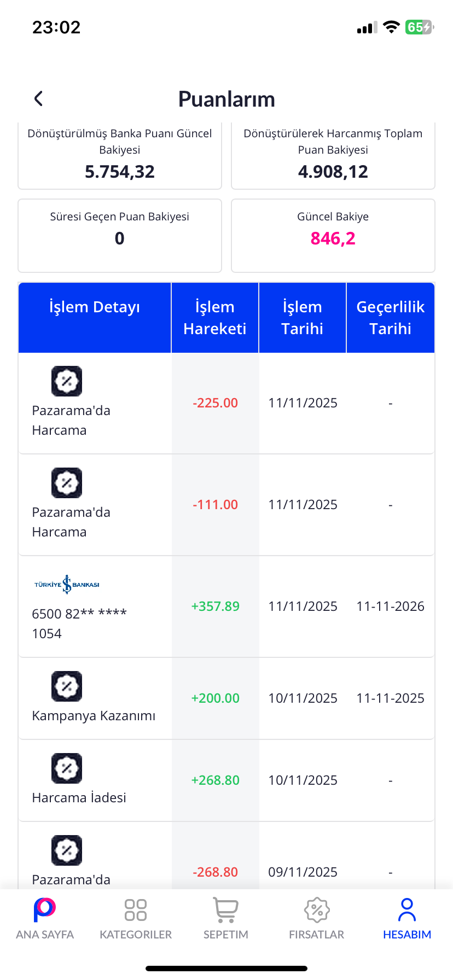Tap card number 6500 82** **** 1054
The width and height of the screenshot is (453, 980).
(x=79, y=623)
